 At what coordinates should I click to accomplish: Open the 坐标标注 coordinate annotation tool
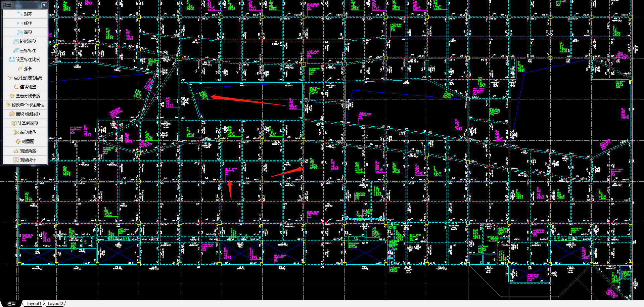pos(25,50)
